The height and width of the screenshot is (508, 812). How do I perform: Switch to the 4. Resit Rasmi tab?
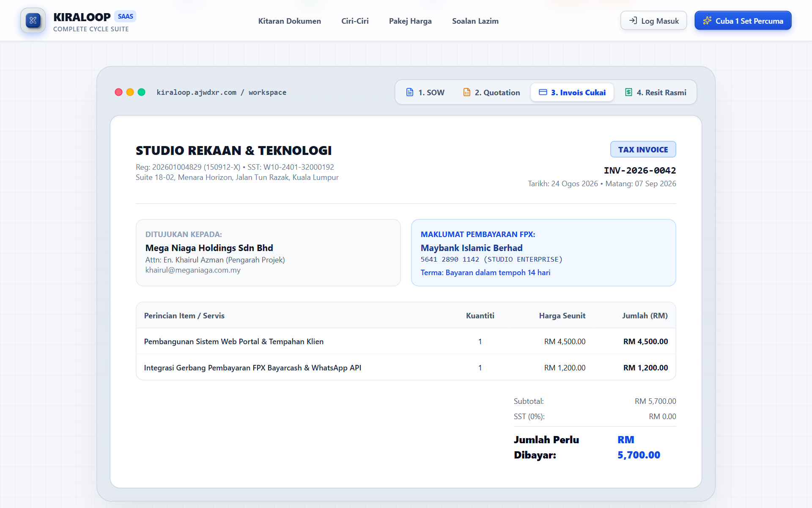pyautogui.click(x=656, y=92)
